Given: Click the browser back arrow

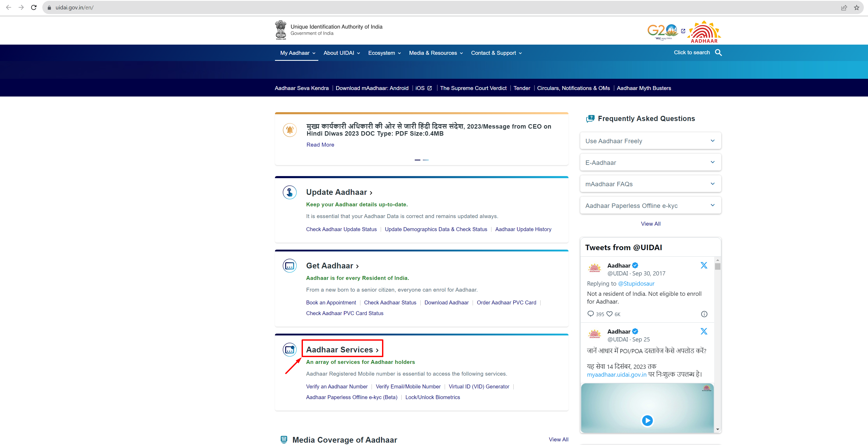Looking at the screenshot, I should pos(8,7).
